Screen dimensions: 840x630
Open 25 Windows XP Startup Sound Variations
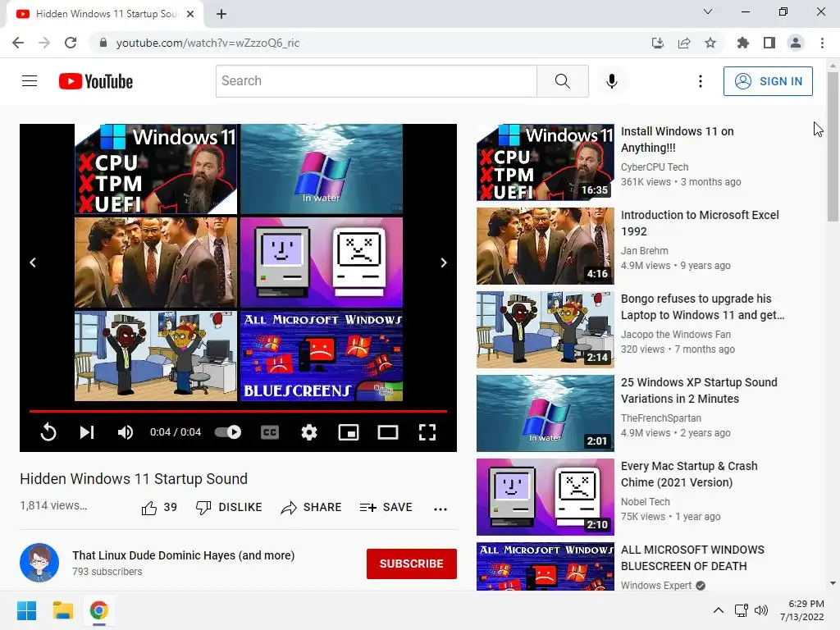(x=699, y=390)
